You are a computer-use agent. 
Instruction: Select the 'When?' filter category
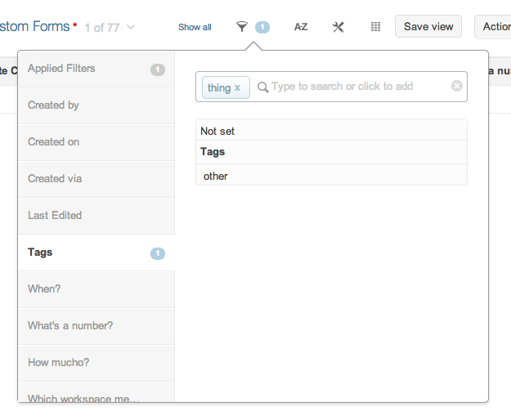coord(96,289)
